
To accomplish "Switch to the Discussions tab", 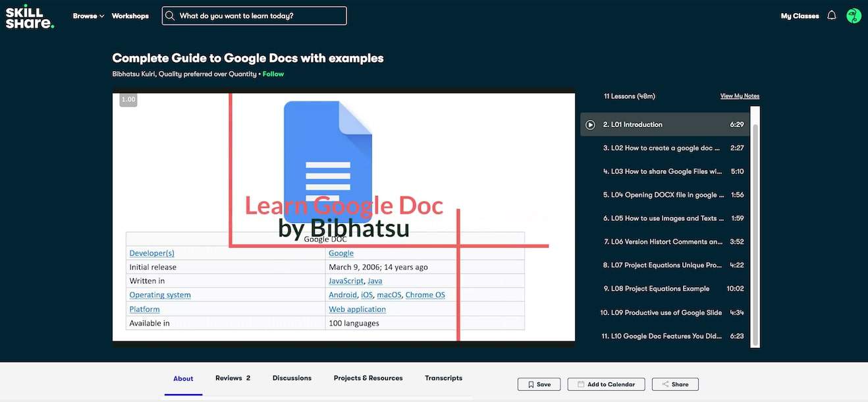I will [292, 378].
